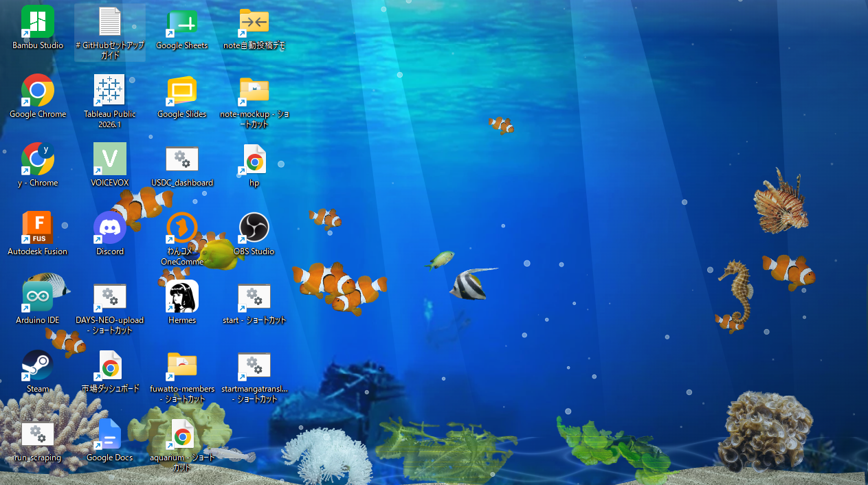
Task: Click the Google Docs shortcut
Action: coord(110,434)
